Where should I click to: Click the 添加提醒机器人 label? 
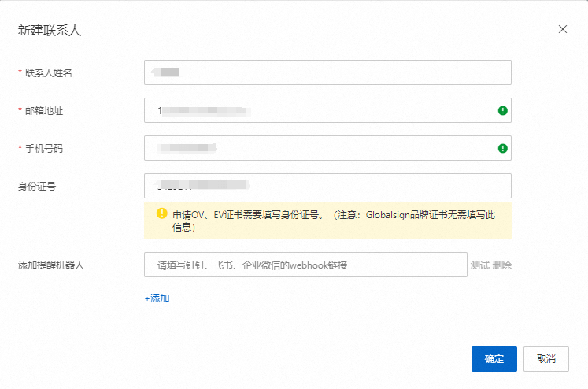tap(51, 265)
